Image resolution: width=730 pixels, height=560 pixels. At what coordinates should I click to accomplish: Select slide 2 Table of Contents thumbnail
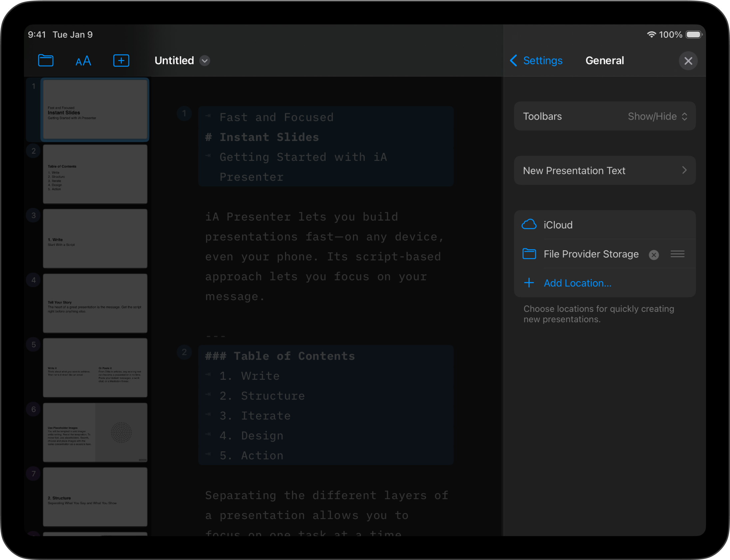point(95,174)
